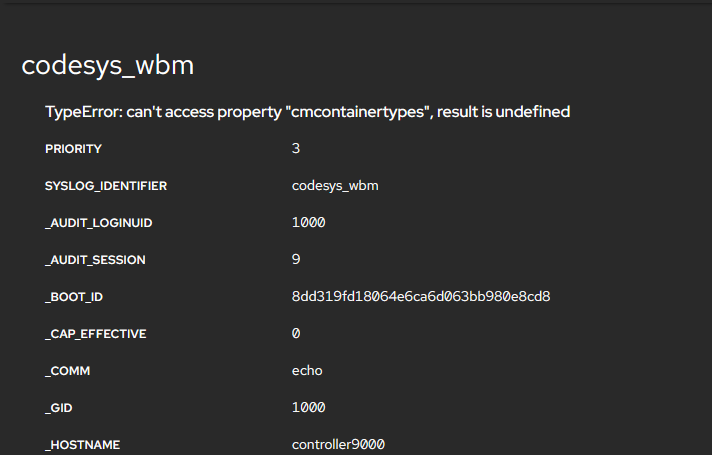712x455 pixels.
Task: Select the _COMM field label
Action: click(68, 371)
